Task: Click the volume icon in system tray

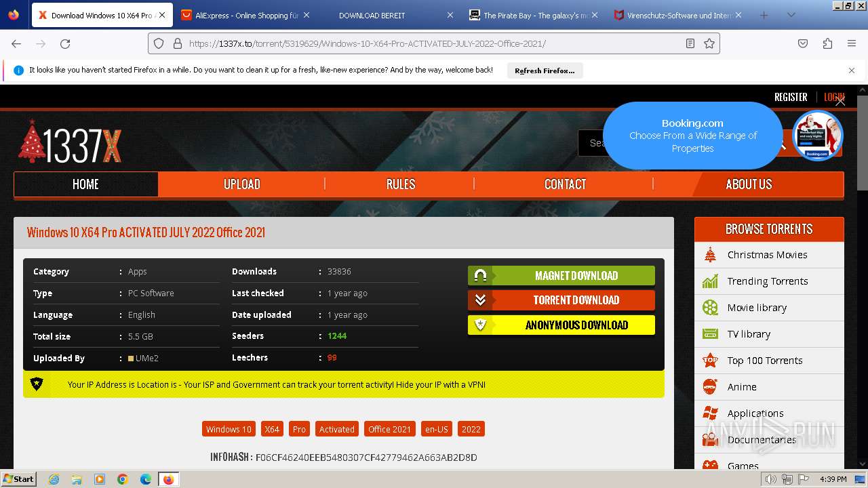Action: click(770, 479)
